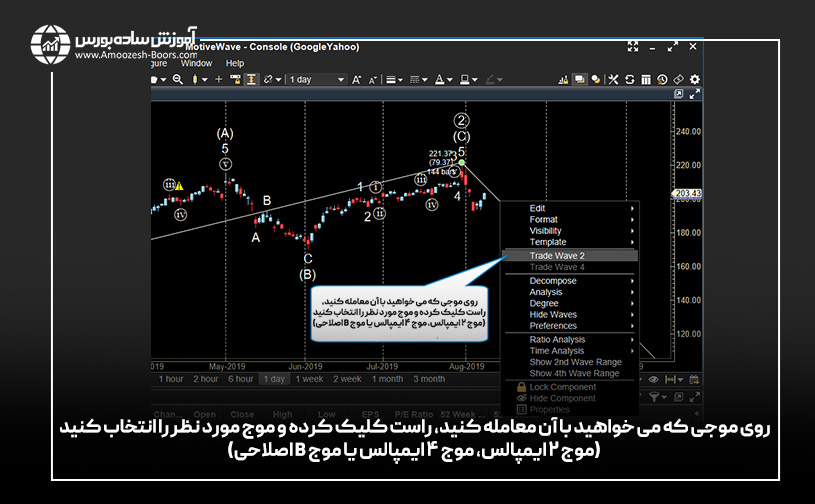This screenshot has height=504, width=815.
Task: Click Lock Component with padlock icon
Action: pyautogui.click(x=570, y=387)
